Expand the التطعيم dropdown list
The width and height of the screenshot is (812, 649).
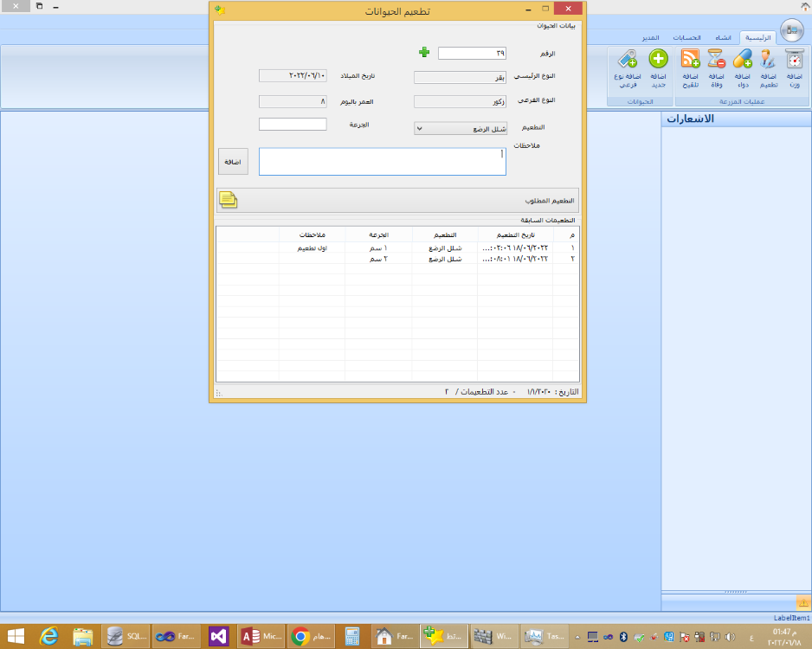tap(419, 128)
